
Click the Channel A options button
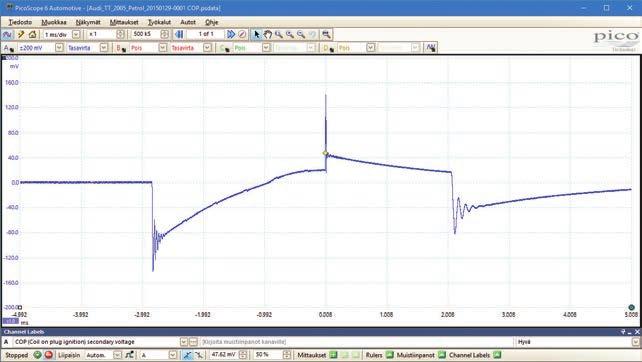[x=8, y=48]
